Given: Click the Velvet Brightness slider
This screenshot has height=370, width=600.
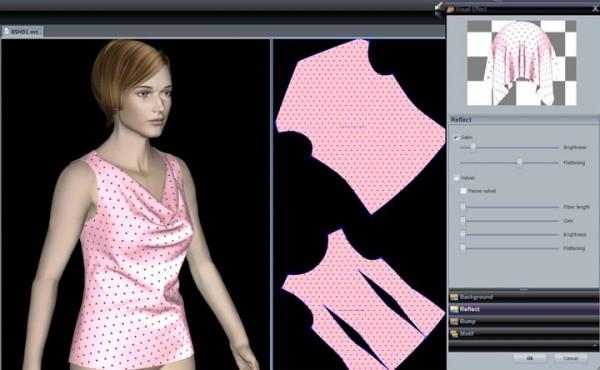Looking at the screenshot, I should [x=510, y=235].
